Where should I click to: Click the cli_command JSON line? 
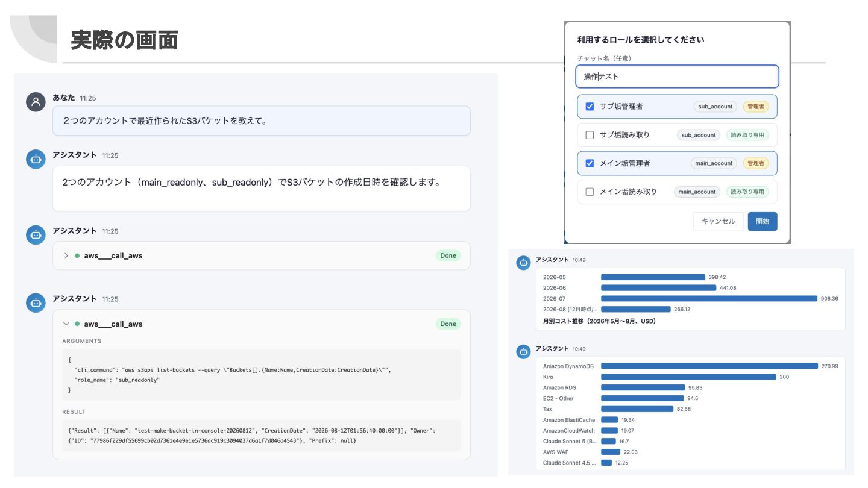(233, 369)
